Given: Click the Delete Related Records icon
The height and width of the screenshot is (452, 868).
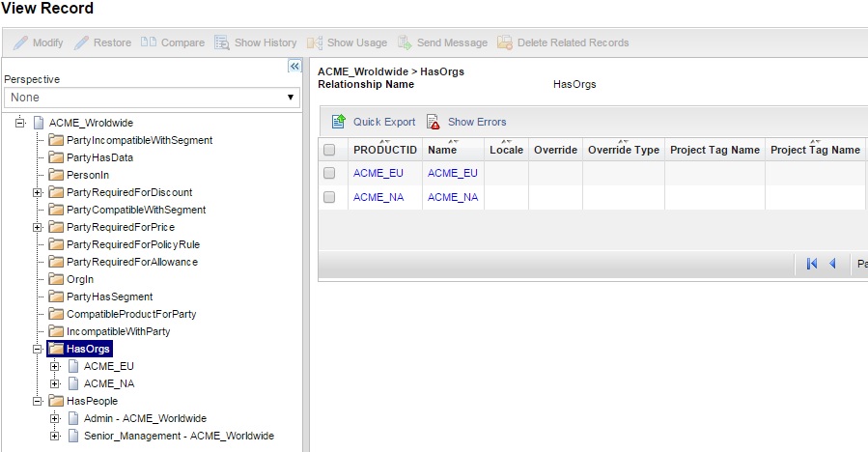Looking at the screenshot, I should point(504,42).
